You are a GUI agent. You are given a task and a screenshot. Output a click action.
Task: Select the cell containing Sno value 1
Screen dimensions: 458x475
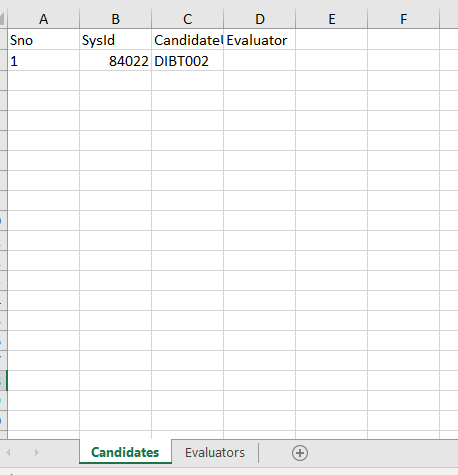(43, 61)
